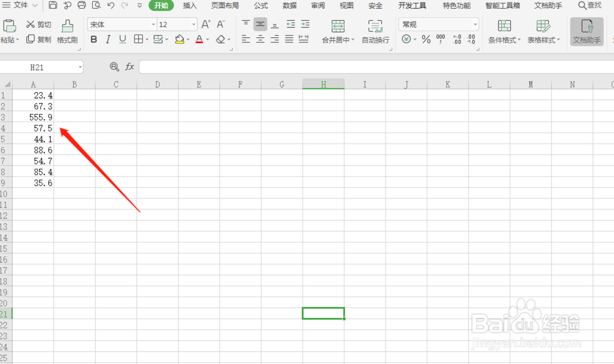Click the eraser clear icon
The height and width of the screenshot is (364, 614).
tap(220, 39)
